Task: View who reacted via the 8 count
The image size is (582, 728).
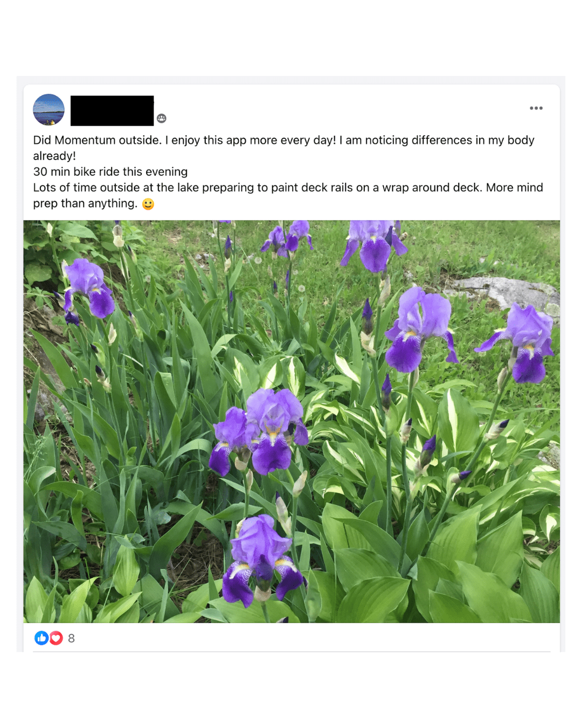Action: click(71, 638)
